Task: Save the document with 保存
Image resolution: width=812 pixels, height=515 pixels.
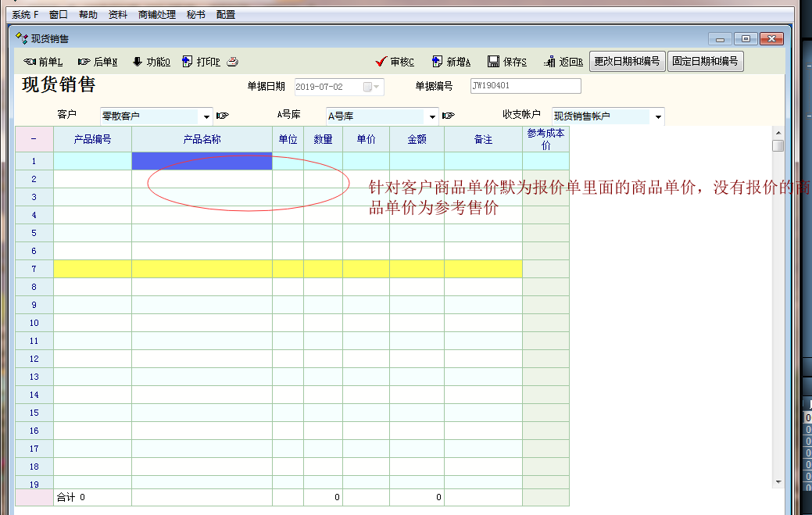Action: coord(507,62)
